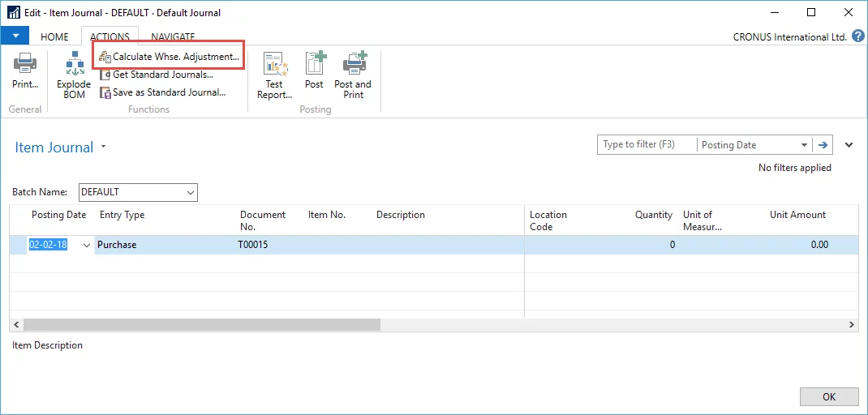Open Calculate Whse. Adjustment
This screenshot has height=415, width=868.
169,57
